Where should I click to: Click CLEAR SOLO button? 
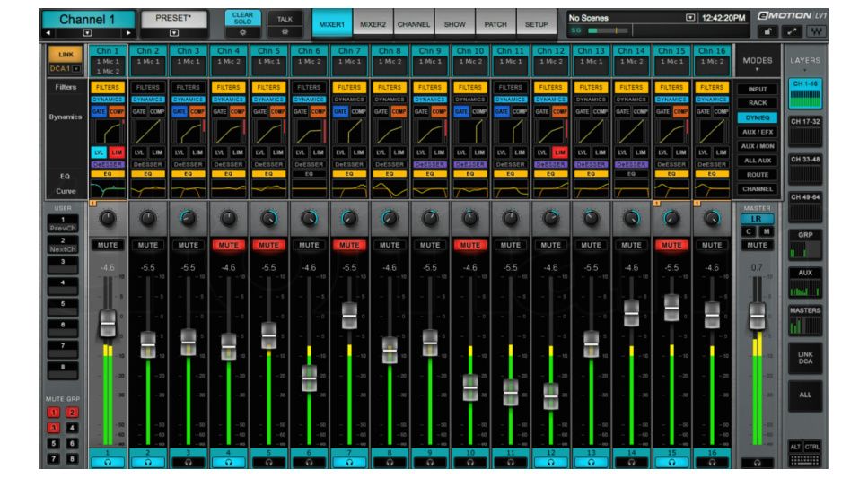coord(242,18)
